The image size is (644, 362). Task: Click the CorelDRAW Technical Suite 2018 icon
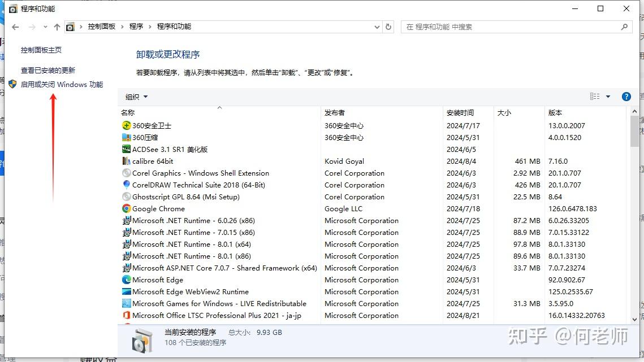pyautogui.click(x=127, y=185)
